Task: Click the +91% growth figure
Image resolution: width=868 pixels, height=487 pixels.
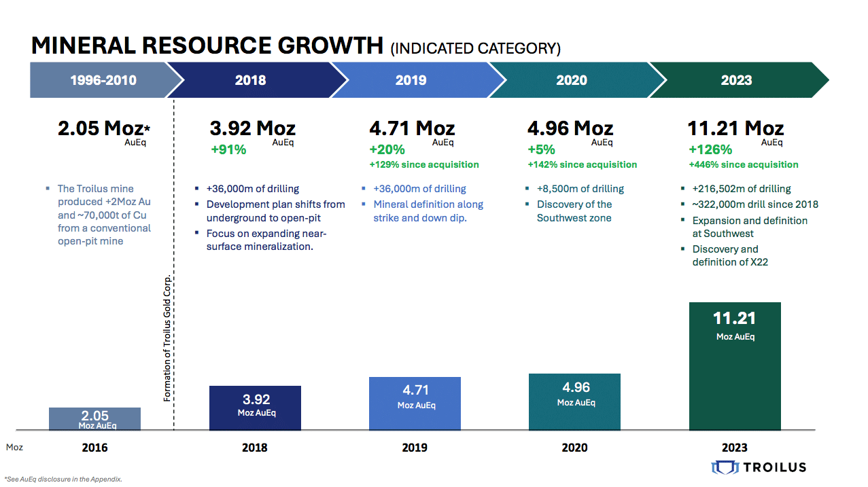Action: (228, 150)
